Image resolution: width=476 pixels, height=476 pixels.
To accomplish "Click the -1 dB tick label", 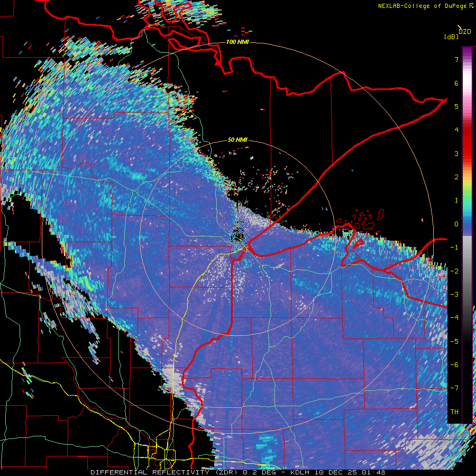I will tap(454, 248).
